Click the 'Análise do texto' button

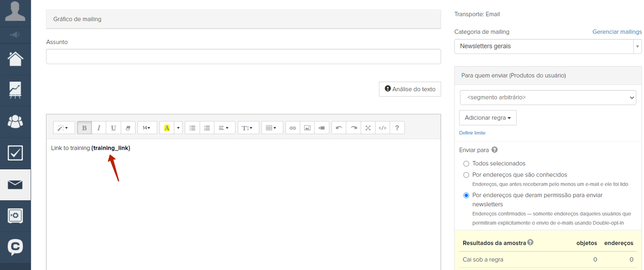[x=409, y=89]
